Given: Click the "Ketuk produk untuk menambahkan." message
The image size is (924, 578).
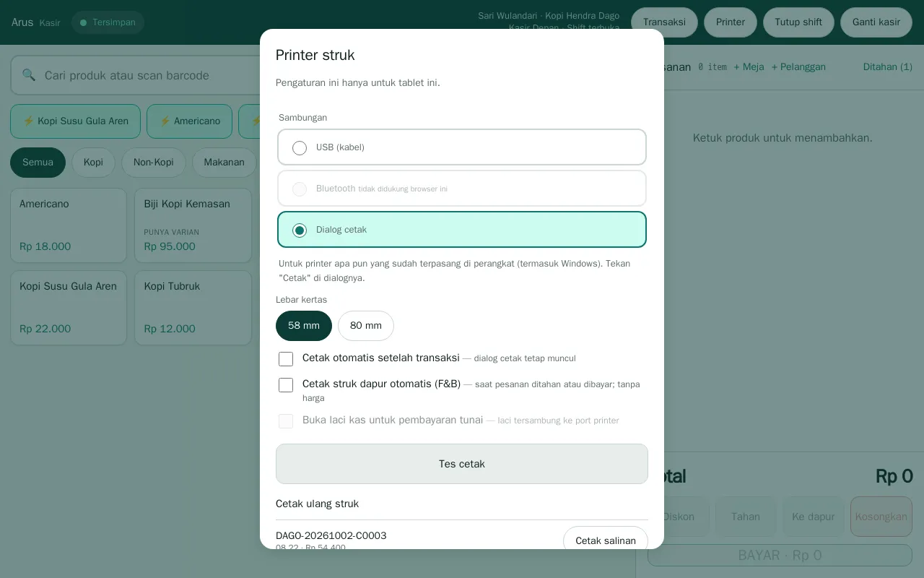Looking at the screenshot, I should (783, 138).
